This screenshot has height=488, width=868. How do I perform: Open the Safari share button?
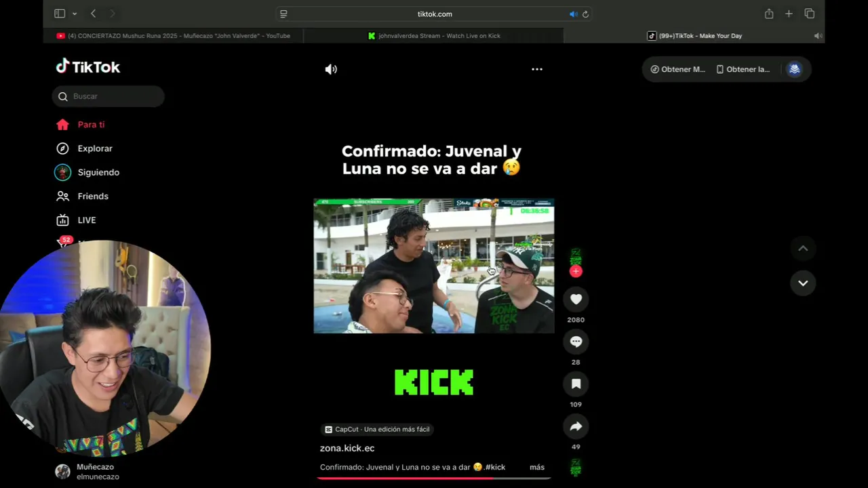point(769,14)
